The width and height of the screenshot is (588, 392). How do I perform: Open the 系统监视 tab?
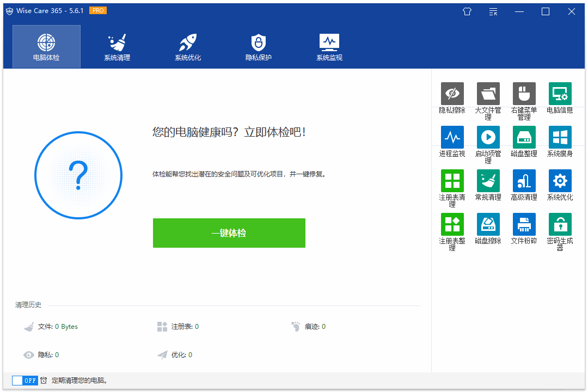[x=329, y=47]
